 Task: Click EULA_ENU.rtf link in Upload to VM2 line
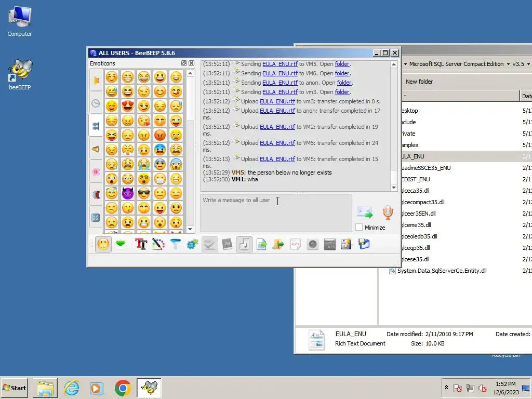(277, 127)
